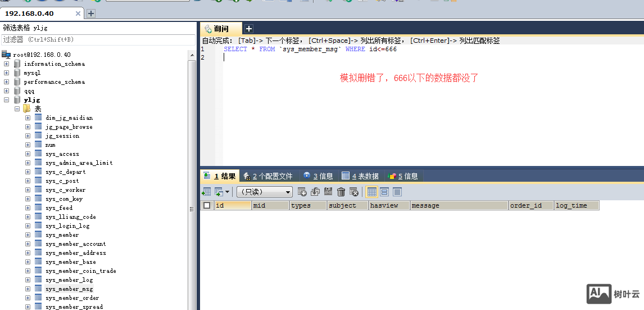Click the insert new row icon
Image resolution: width=644 pixels, height=310 pixels.
[302, 192]
